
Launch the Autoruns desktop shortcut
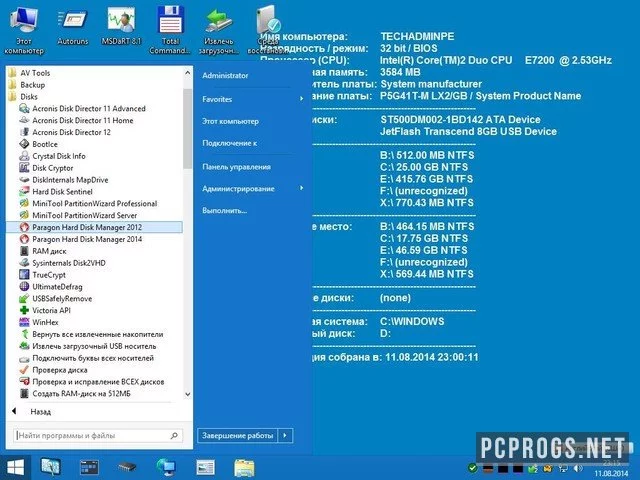click(x=73, y=27)
